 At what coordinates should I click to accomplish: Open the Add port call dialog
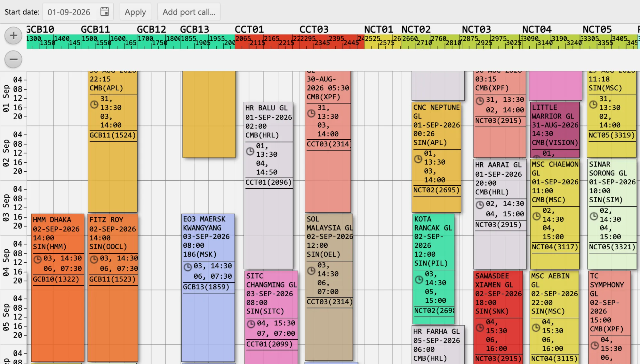[x=189, y=12]
